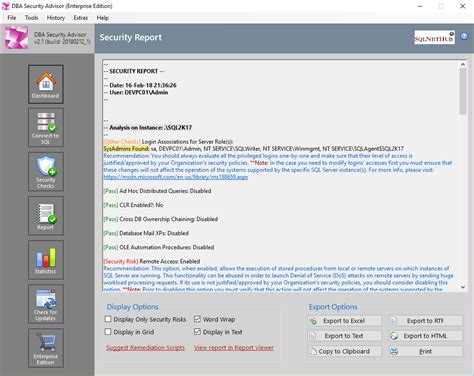
Task: Click 'Database Mail XPs: Disabled' line
Action: point(146,233)
